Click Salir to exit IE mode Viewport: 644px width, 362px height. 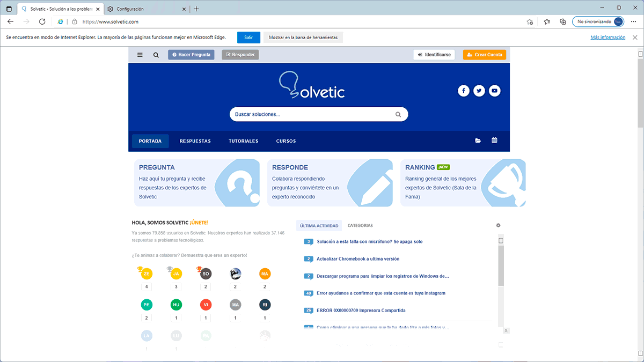pos(248,38)
